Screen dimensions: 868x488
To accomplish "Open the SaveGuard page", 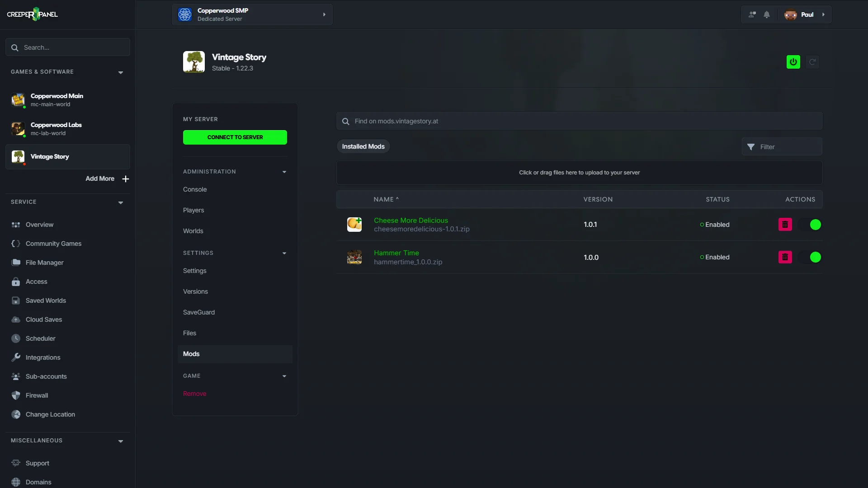I will (199, 312).
